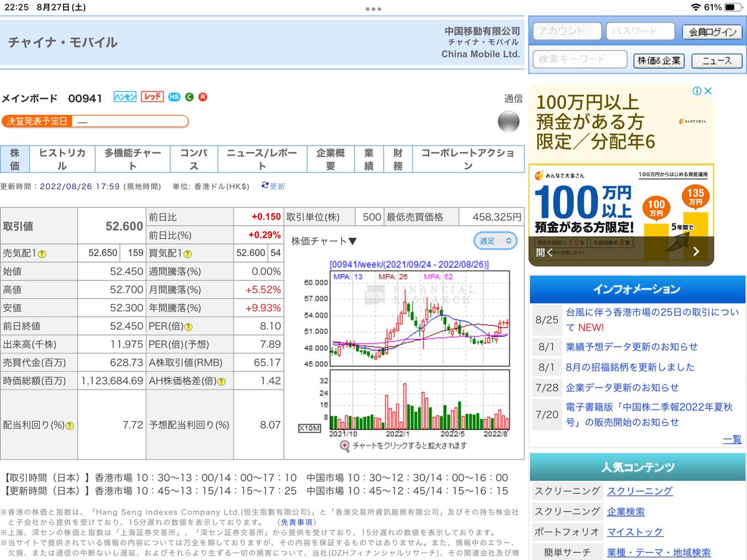Switch to the ヒストリカル tab
Screen dimensions: 747x560
click(62, 159)
